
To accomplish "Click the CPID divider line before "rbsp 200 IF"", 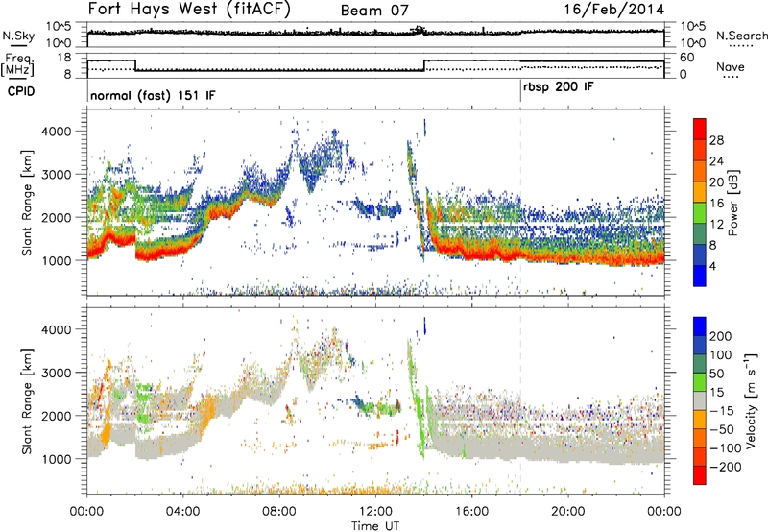I will [520, 90].
